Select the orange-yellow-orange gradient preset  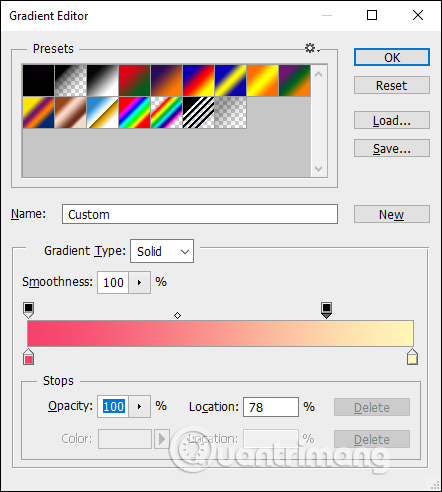click(x=262, y=80)
